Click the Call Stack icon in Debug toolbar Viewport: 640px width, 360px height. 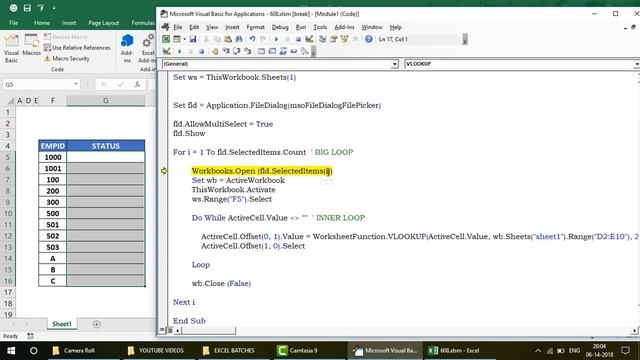pos(305,51)
